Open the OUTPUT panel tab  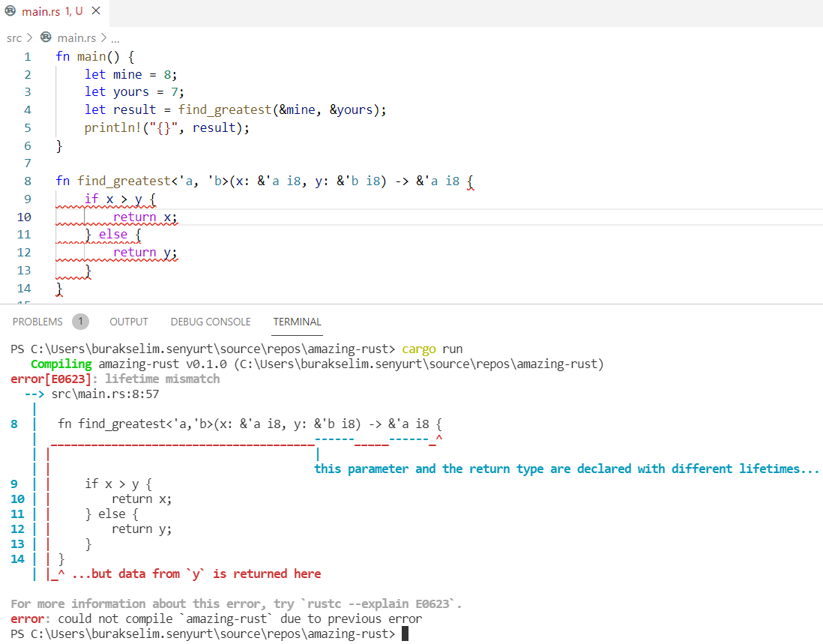[129, 322]
